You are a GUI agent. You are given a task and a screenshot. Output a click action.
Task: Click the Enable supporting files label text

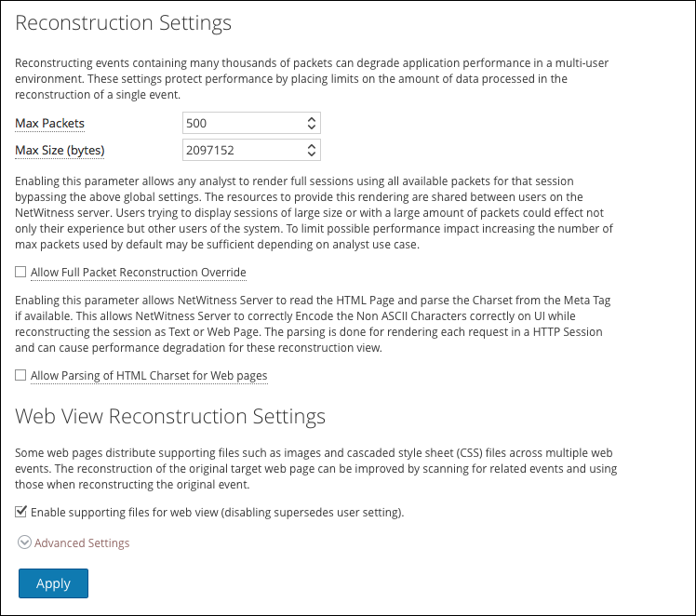click(x=217, y=512)
